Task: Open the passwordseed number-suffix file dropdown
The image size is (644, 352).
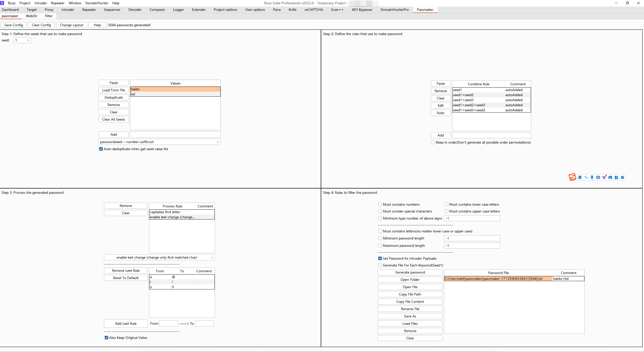Action: point(218,142)
